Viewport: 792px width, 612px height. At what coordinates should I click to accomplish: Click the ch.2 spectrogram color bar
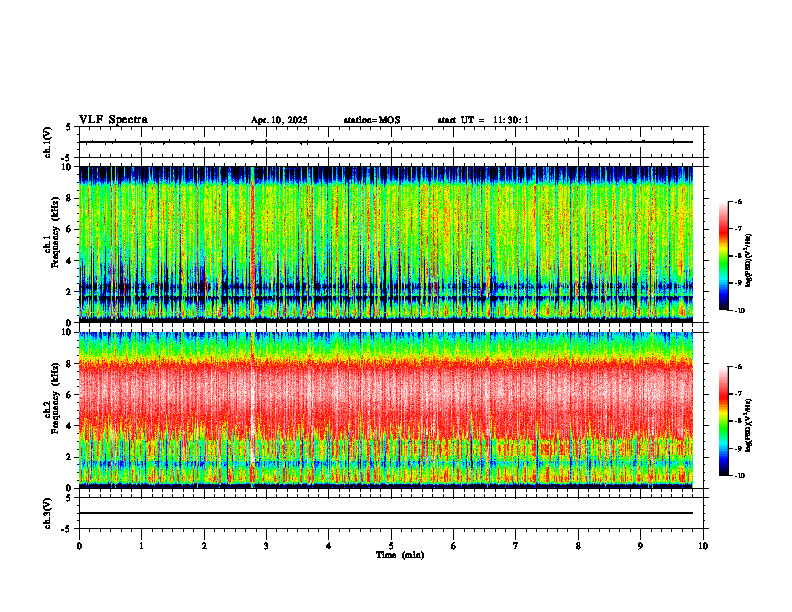click(x=723, y=421)
